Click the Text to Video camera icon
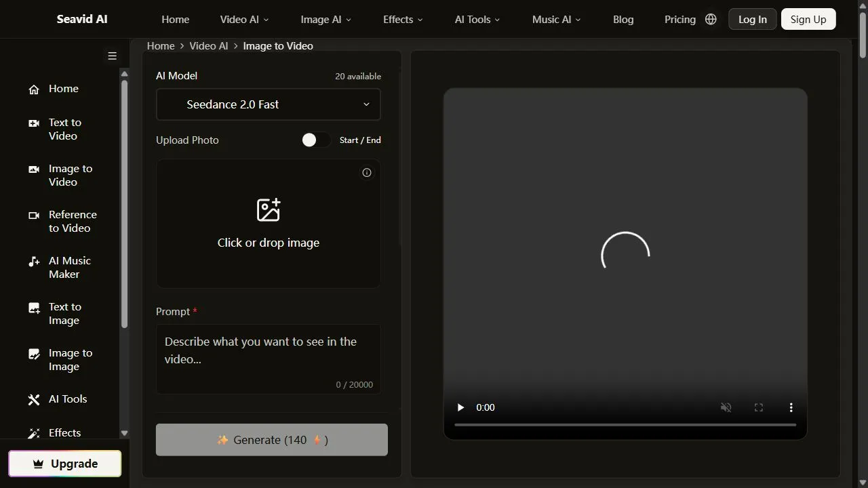This screenshot has height=488, width=868. [34, 123]
